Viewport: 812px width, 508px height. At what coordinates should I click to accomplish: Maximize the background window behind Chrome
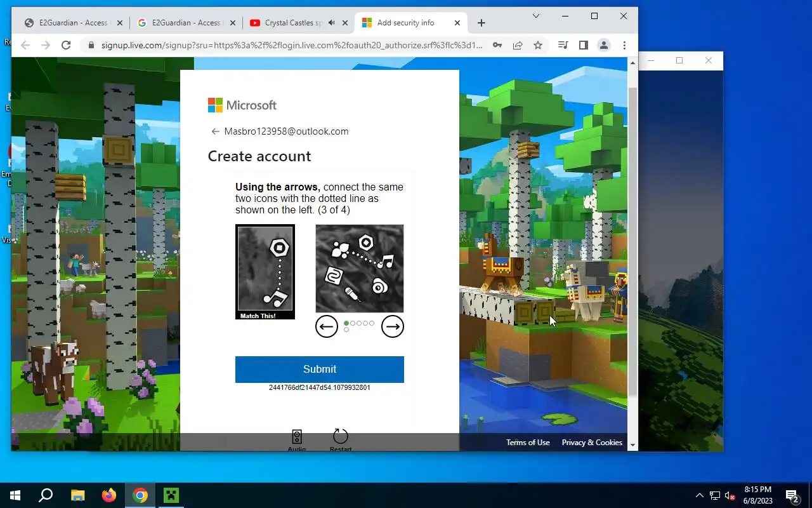click(679, 60)
